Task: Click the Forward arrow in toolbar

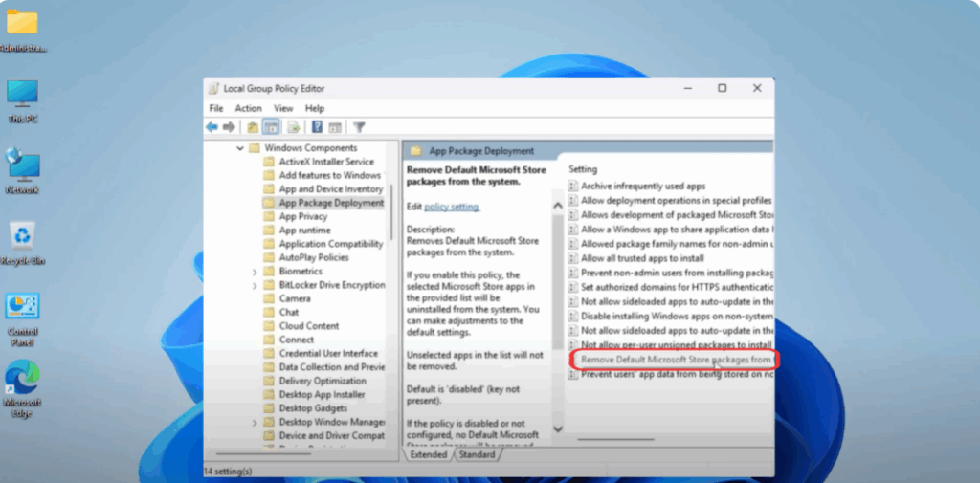Action: [x=229, y=127]
